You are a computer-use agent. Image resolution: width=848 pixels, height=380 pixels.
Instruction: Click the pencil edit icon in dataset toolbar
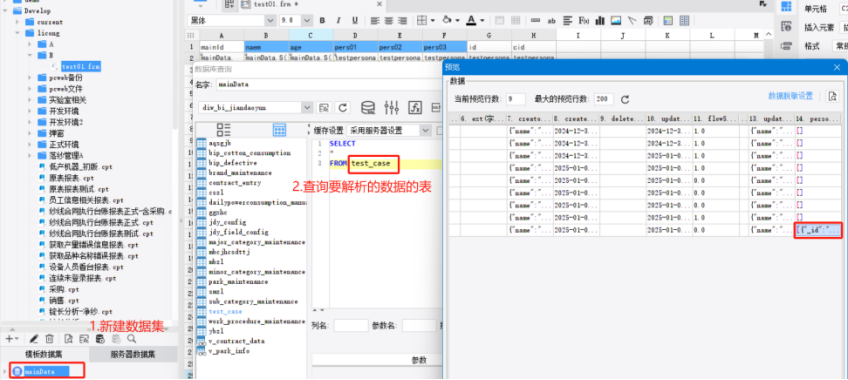(x=34, y=339)
